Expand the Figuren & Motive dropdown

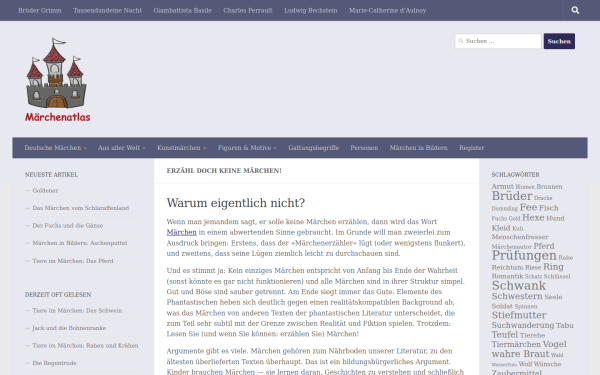click(x=247, y=148)
